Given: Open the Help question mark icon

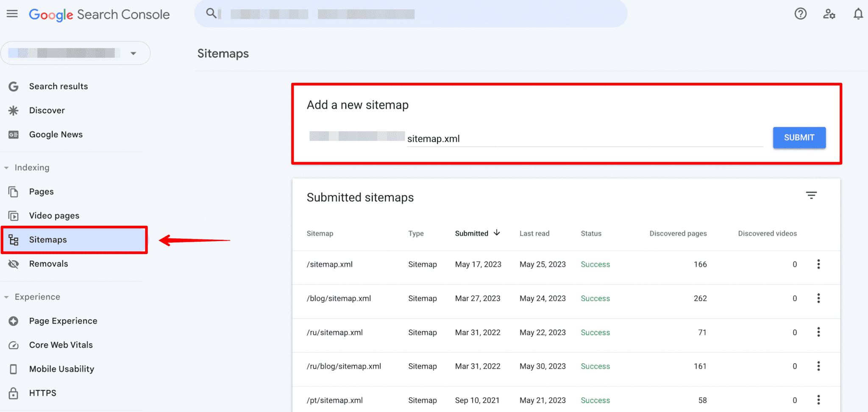Looking at the screenshot, I should [800, 14].
